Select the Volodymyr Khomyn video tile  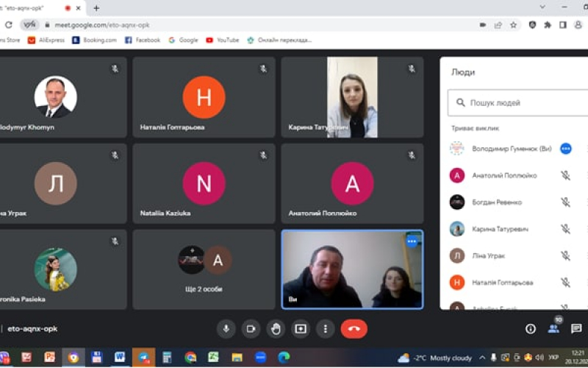tap(63, 97)
